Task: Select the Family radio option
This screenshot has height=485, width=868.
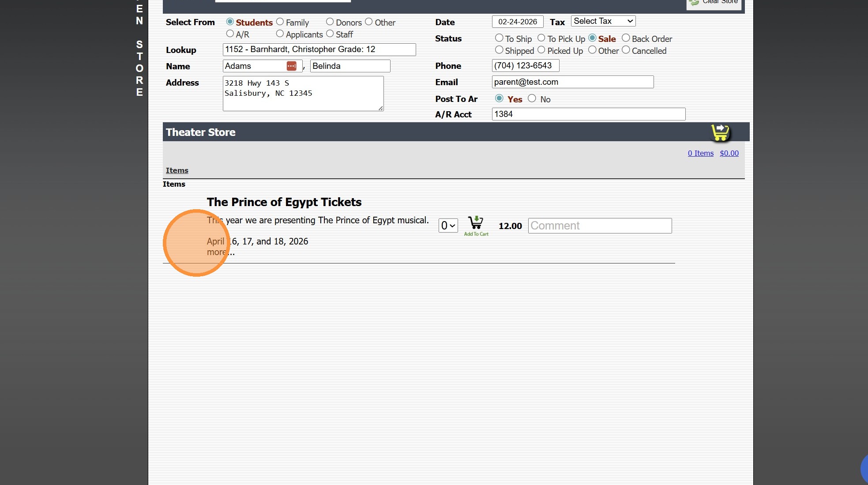Action: pos(280,22)
